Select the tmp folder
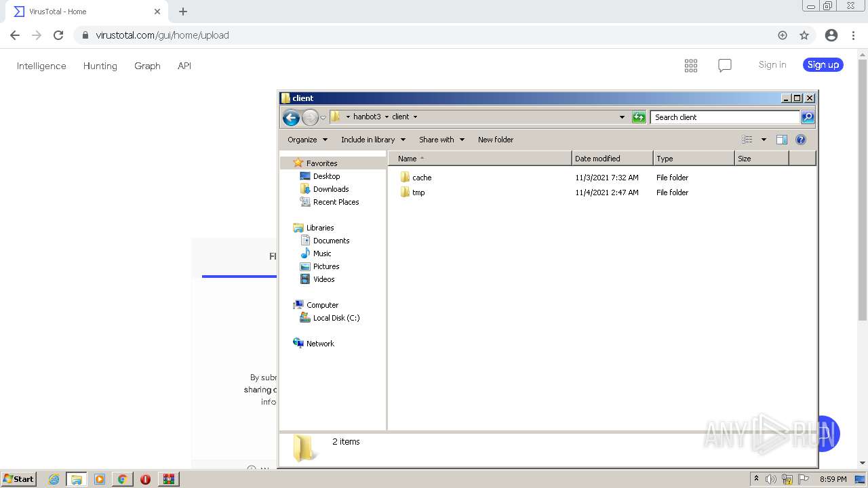The width and height of the screenshot is (868, 488). (412, 192)
